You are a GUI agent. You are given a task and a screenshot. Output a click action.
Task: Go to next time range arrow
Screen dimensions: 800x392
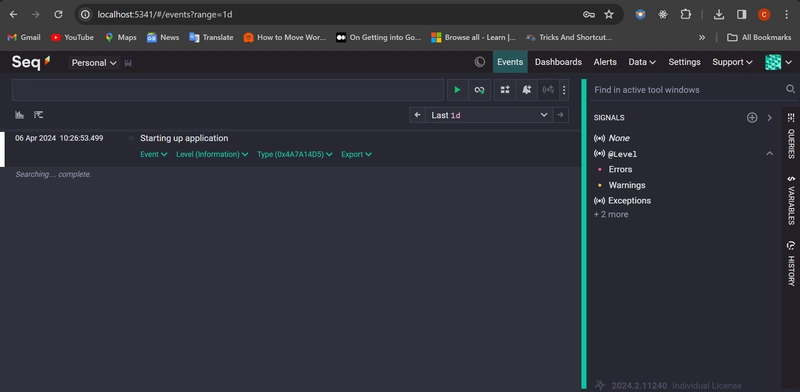coord(561,115)
